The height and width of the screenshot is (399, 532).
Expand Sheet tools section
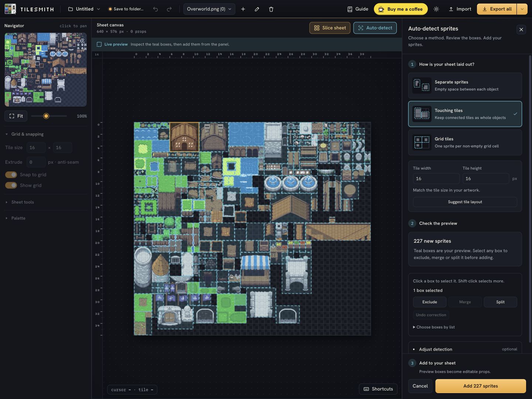[23, 202]
